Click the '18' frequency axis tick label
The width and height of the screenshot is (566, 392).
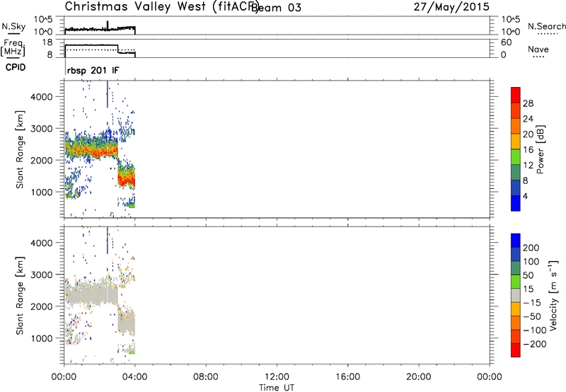[47, 42]
